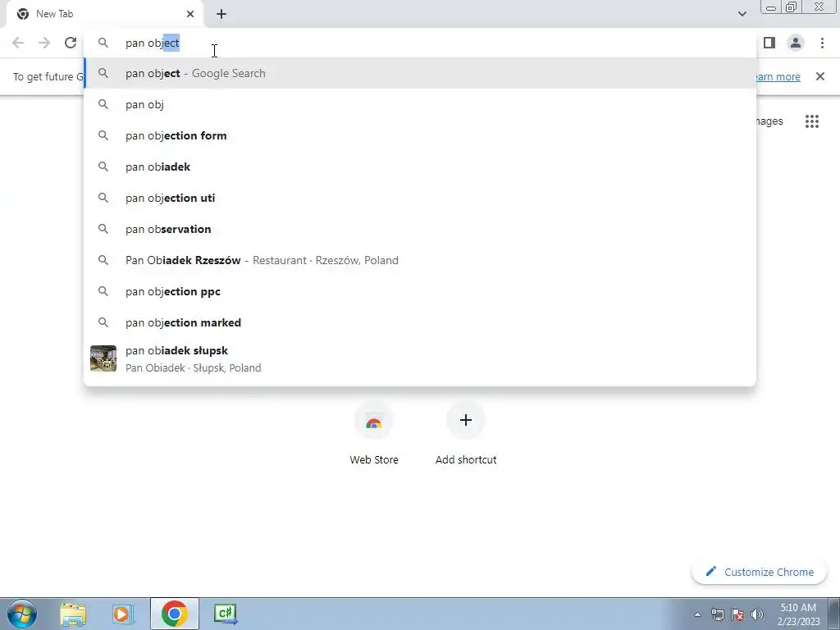Click the Chrome taskbar icon

(174, 614)
